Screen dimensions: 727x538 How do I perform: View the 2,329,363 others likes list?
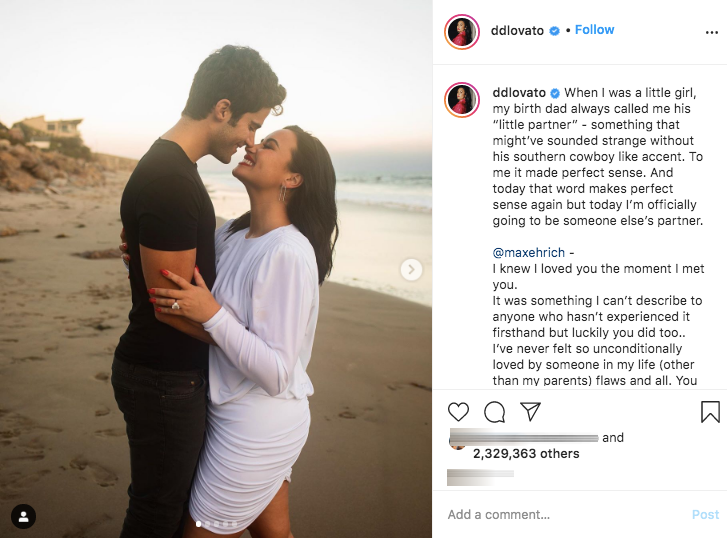pos(526,454)
